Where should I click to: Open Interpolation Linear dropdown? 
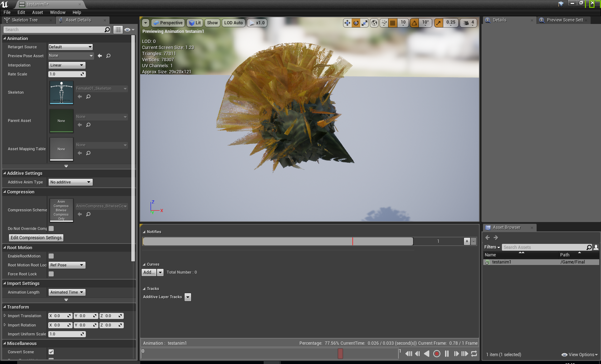[x=67, y=65]
